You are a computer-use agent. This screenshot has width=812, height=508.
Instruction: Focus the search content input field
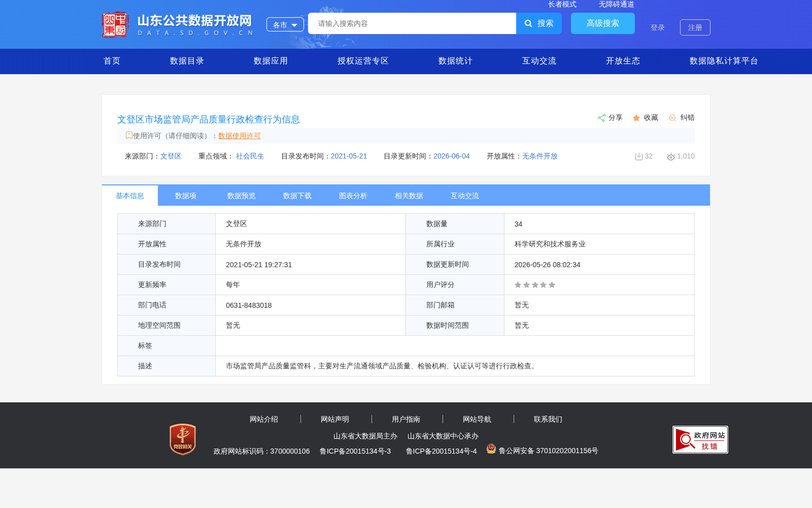[412, 23]
